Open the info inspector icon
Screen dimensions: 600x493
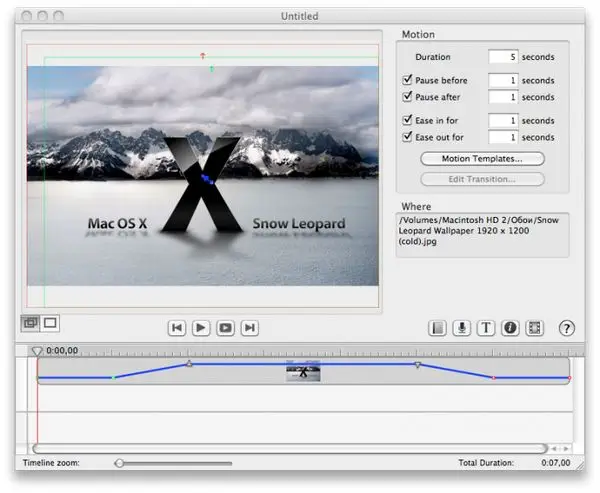510,328
